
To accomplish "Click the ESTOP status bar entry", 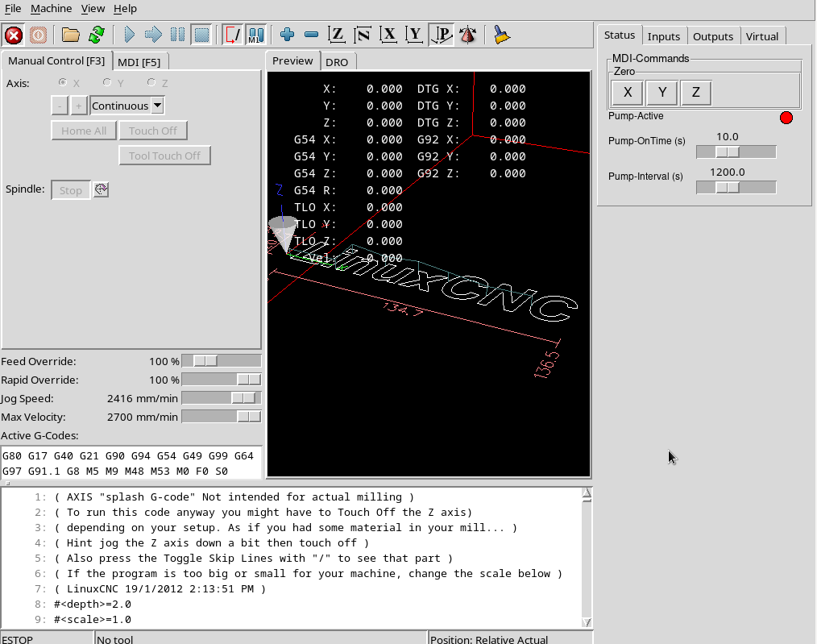I will click(47, 638).
